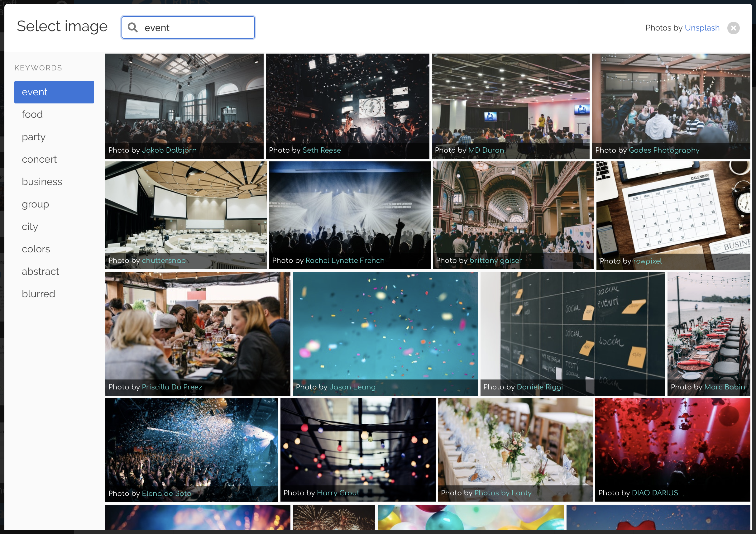The image size is (756, 534).
Task: Open Seth Reese photographer link
Action: click(321, 150)
